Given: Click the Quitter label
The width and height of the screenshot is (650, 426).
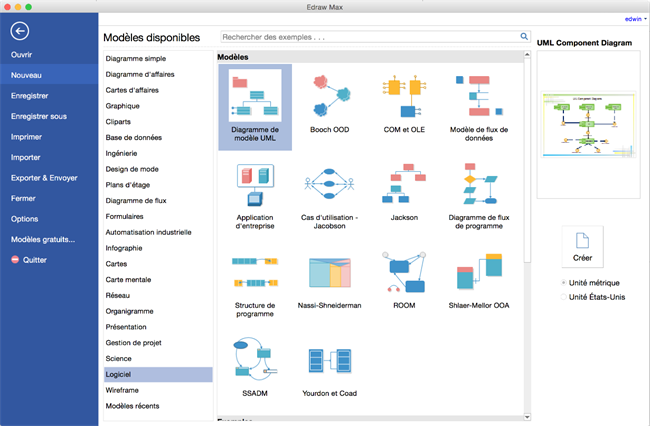Looking at the screenshot, I should pos(35,260).
